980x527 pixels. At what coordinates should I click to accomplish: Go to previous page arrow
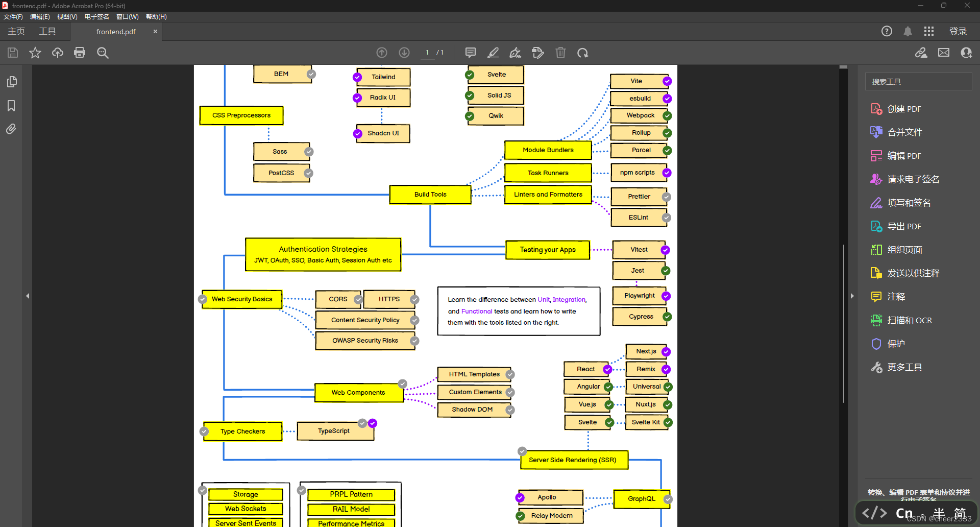point(382,53)
